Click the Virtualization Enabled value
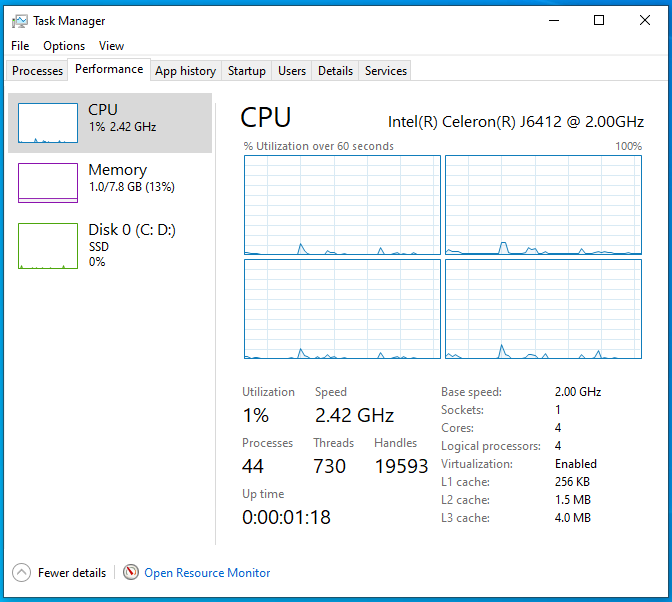The width and height of the screenshot is (672, 602). [576, 464]
